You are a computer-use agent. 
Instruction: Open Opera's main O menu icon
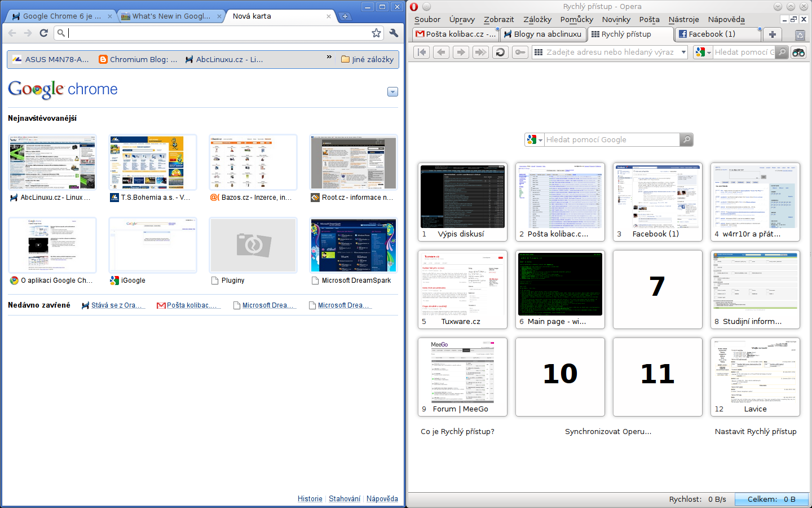pos(414,7)
